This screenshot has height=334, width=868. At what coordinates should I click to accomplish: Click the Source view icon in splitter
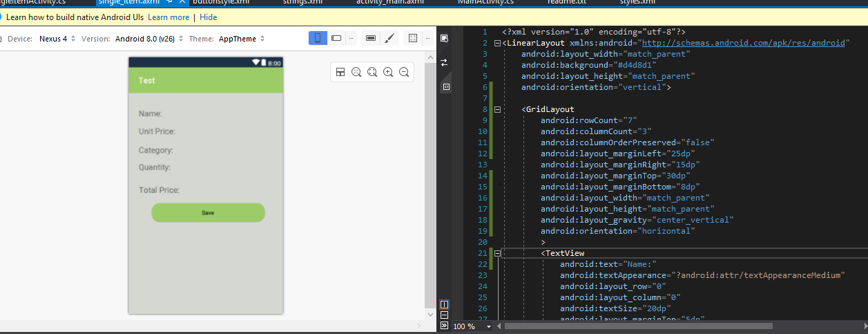tap(446, 86)
